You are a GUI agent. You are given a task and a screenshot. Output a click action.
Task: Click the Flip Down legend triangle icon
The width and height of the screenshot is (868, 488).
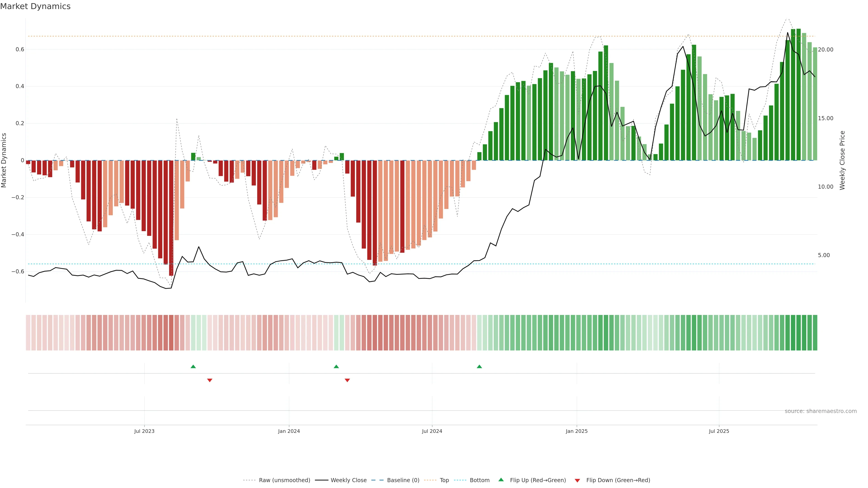pos(577,481)
